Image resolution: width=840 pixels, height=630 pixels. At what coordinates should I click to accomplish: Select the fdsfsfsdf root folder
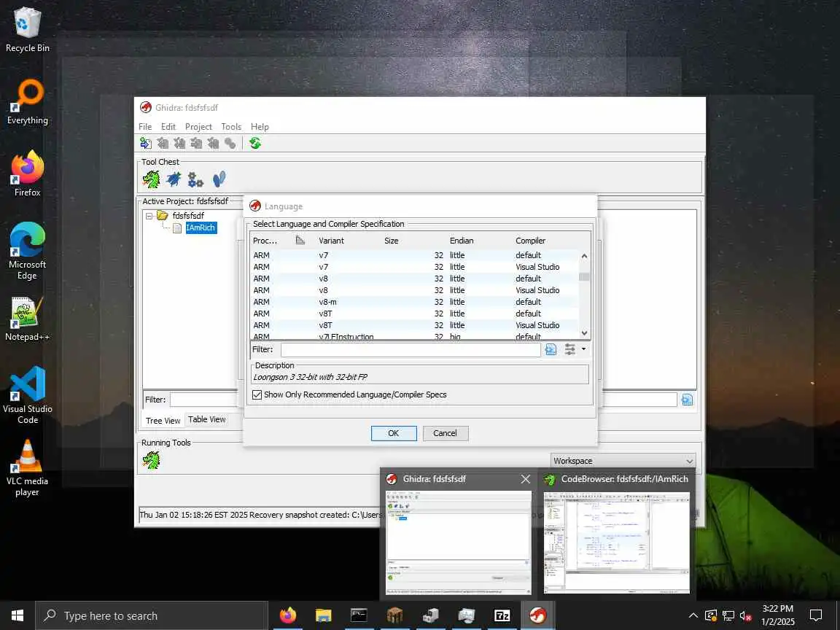(188, 216)
